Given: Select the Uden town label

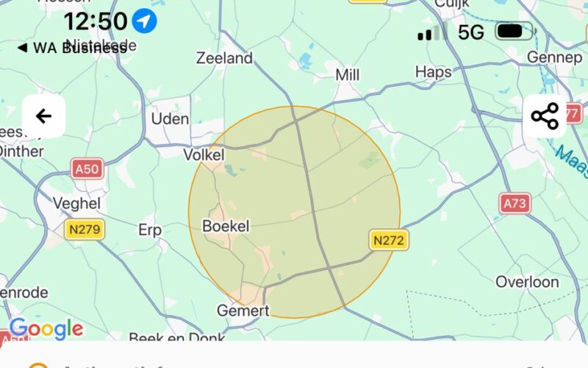Looking at the screenshot, I should [x=170, y=119].
